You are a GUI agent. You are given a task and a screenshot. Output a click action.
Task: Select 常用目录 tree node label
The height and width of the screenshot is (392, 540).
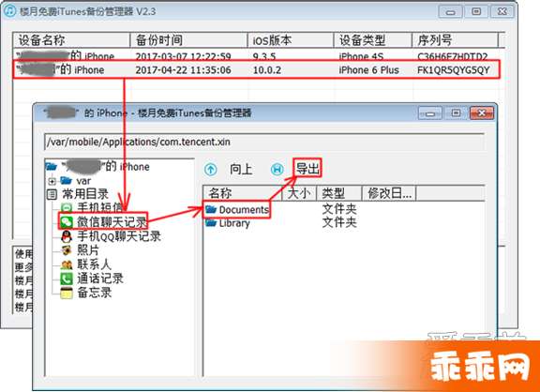pyautogui.click(x=85, y=194)
